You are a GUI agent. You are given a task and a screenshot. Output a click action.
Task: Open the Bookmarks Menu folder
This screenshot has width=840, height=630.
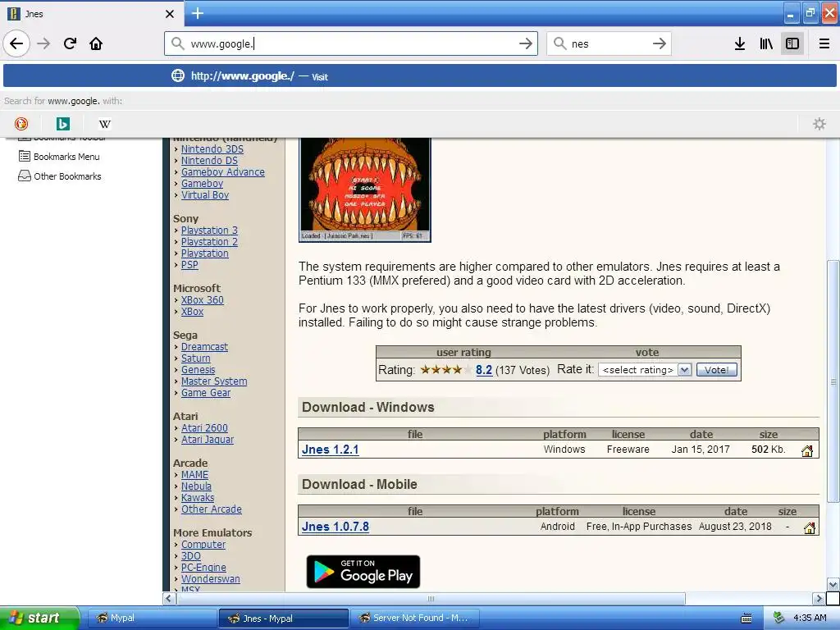(x=59, y=157)
